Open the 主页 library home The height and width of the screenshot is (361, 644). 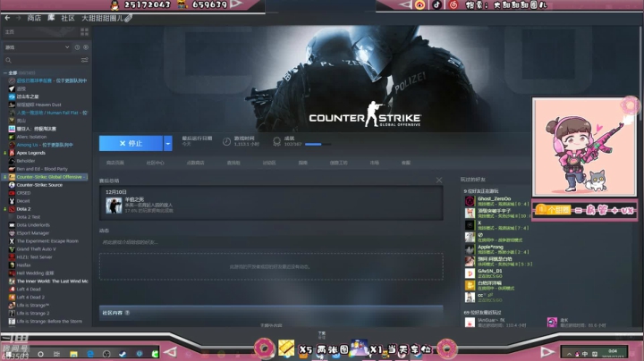pyautogui.click(x=10, y=31)
